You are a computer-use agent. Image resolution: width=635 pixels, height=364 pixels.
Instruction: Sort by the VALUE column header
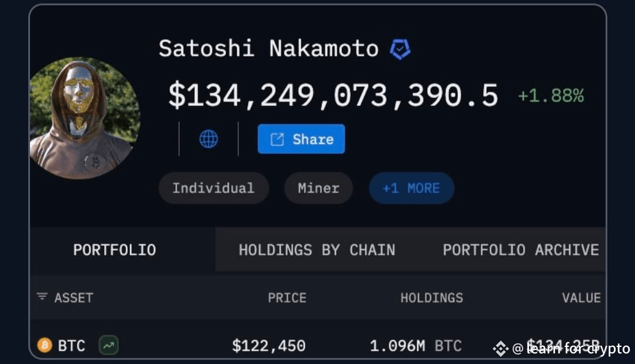tap(581, 298)
